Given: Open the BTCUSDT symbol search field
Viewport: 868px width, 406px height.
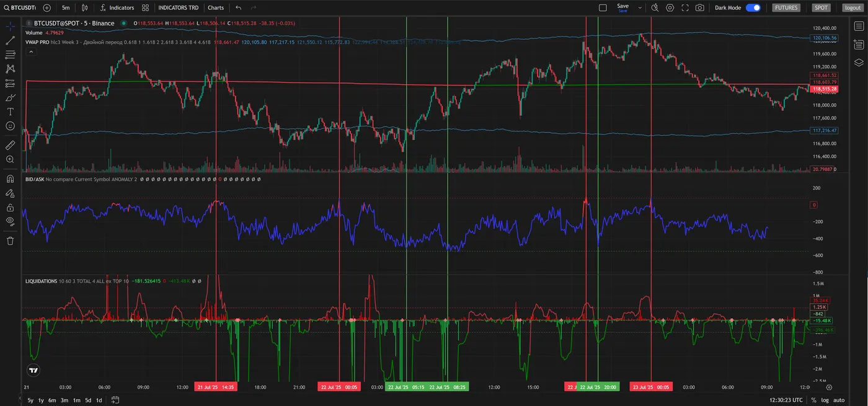Looking at the screenshot, I should click(x=19, y=7).
